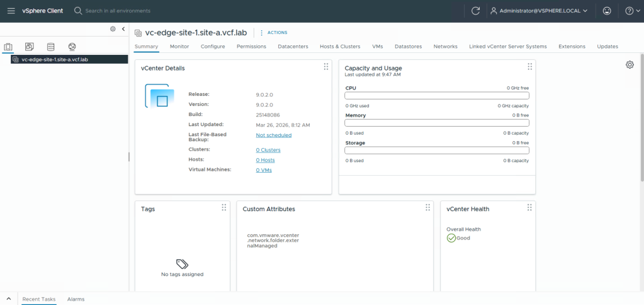Open the Extensions tab
This screenshot has height=305, width=644.
[572, 47]
